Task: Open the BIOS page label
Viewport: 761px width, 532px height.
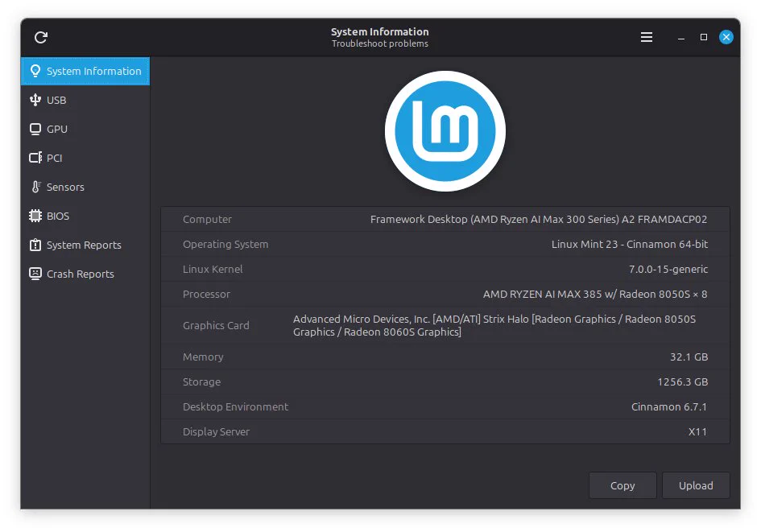Action: [x=58, y=216]
